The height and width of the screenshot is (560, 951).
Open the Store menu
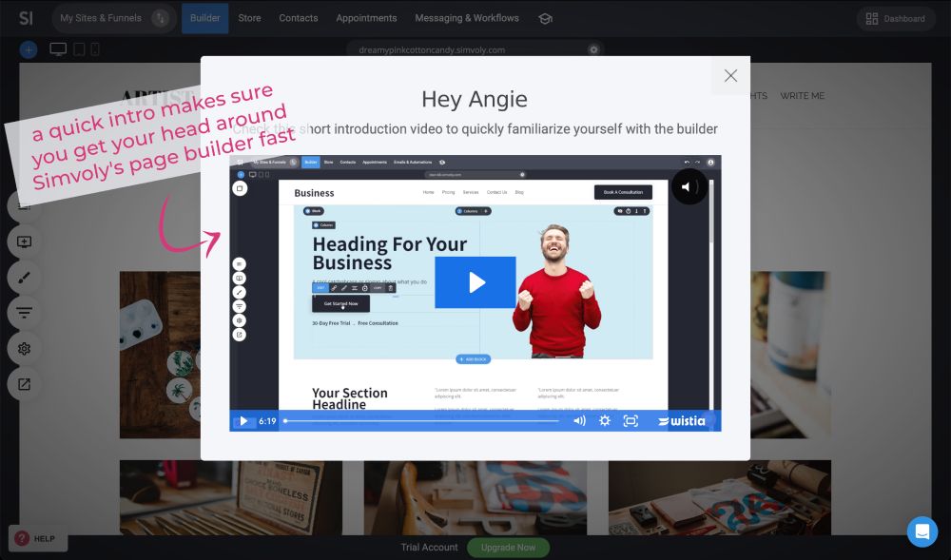pos(249,18)
